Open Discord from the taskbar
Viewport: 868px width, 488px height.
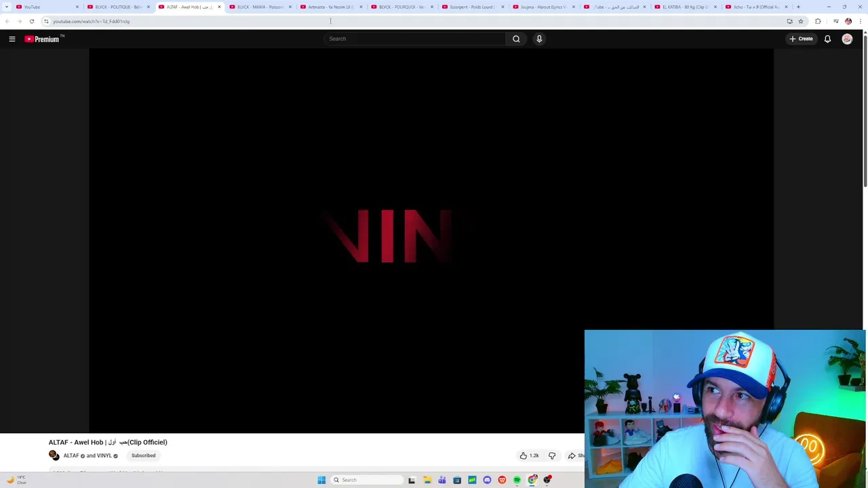tap(487, 480)
